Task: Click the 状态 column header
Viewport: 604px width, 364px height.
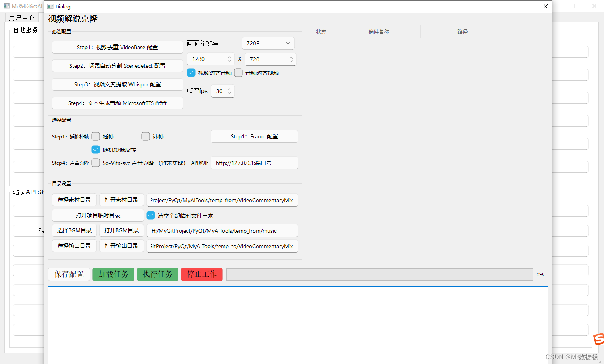Action: coord(321,32)
